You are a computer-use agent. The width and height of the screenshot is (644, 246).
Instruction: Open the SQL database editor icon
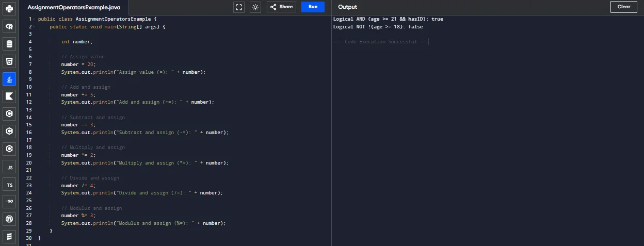point(9,44)
